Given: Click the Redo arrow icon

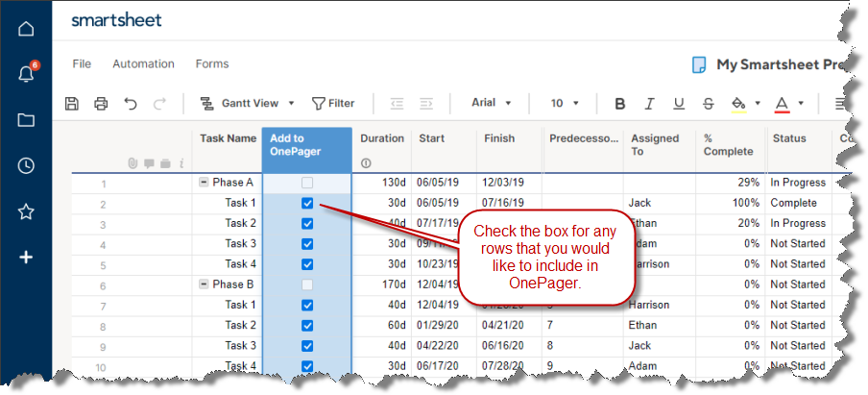Looking at the screenshot, I should coord(159,103).
